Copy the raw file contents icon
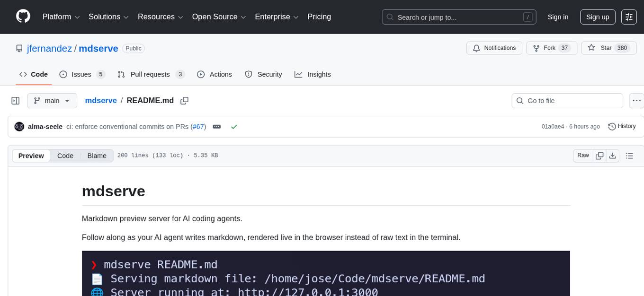The height and width of the screenshot is (296, 644). (599, 155)
